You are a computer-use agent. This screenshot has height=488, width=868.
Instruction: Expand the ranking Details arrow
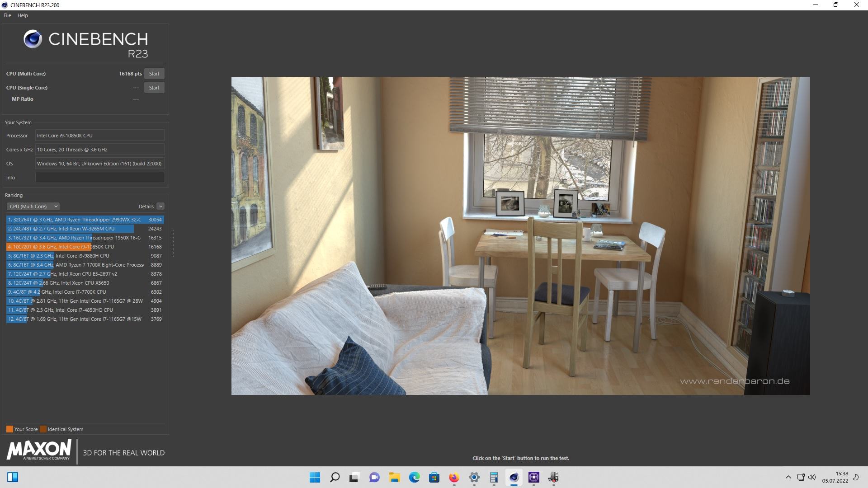point(160,206)
